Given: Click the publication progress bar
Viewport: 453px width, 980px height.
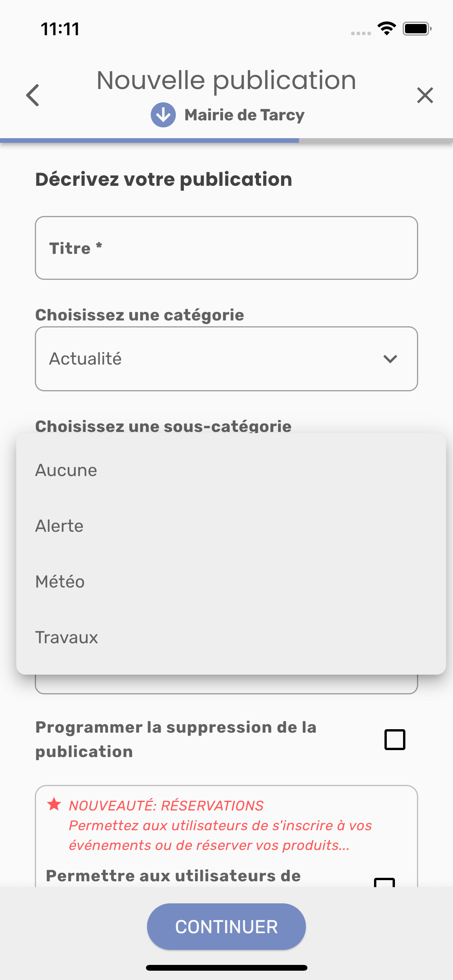Looking at the screenshot, I should 226,140.
